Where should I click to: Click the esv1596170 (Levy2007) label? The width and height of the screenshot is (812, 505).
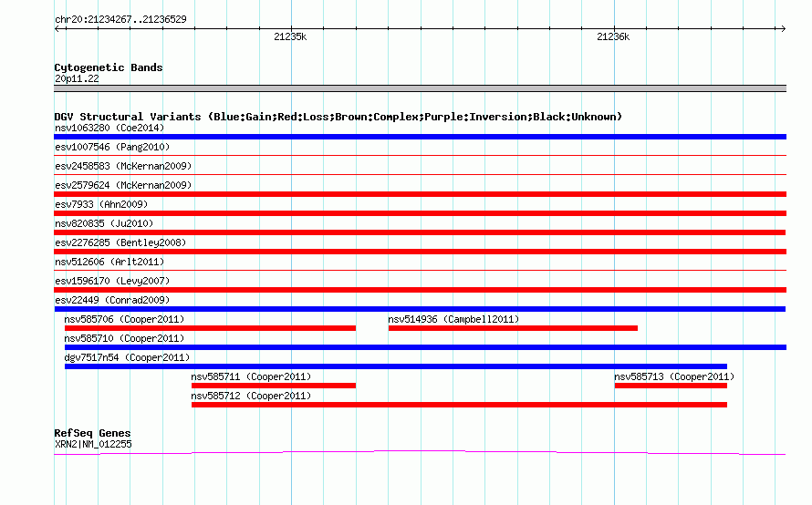[112, 281]
